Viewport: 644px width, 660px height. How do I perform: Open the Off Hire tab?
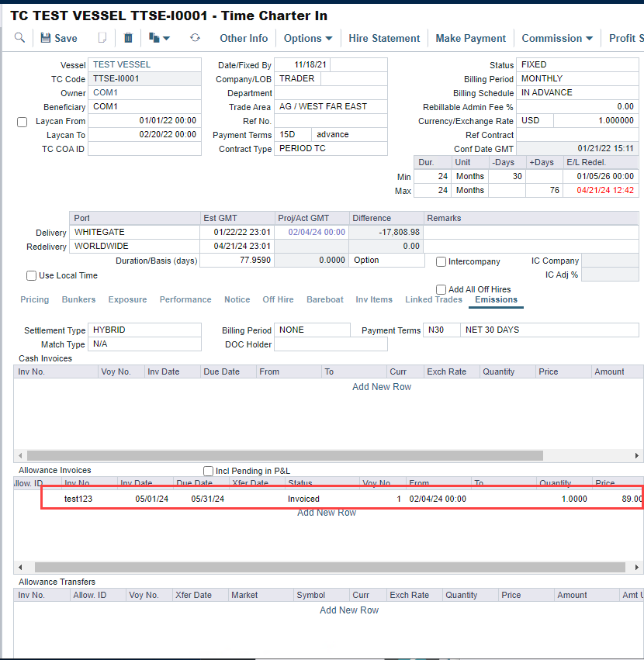(278, 299)
